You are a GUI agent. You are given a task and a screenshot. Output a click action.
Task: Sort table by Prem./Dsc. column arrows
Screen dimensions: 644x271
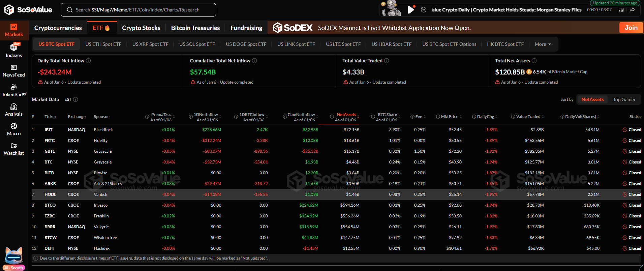174,117
